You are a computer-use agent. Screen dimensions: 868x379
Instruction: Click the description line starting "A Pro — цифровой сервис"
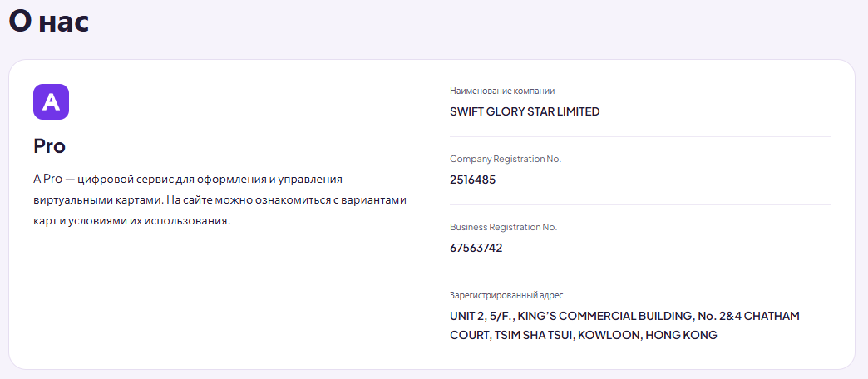pyautogui.click(x=188, y=180)
